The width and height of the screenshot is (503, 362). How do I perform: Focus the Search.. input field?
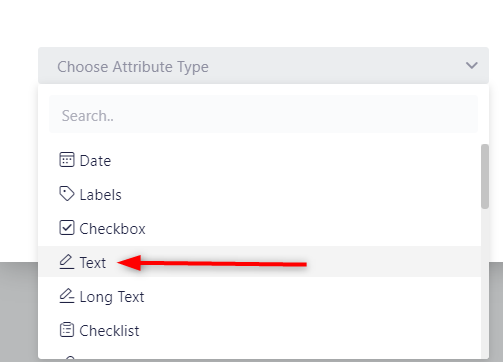(x=263, y=114)
